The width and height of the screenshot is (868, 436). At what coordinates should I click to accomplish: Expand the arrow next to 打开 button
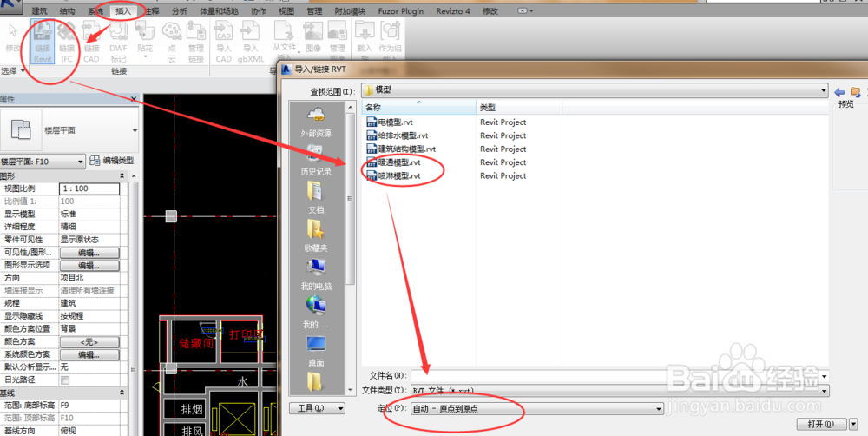(853, 425)
